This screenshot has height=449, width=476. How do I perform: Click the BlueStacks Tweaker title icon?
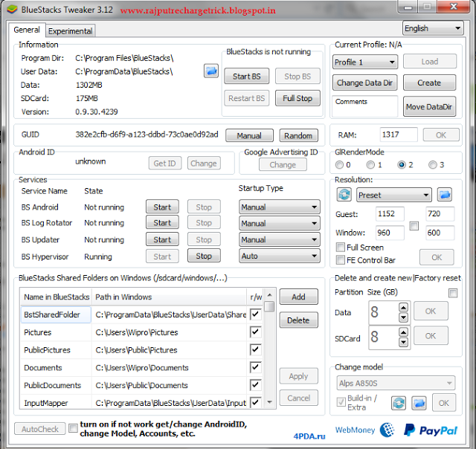pyautogui.click(x=12, y=10)
